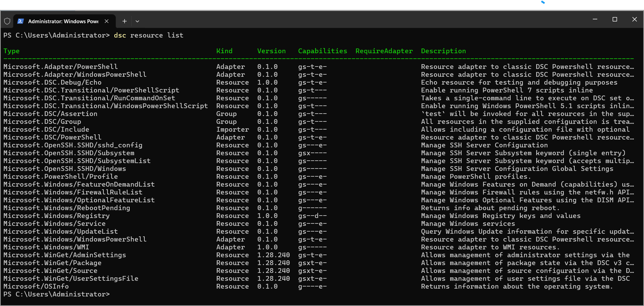Click Microsoft.Windows/Registry text
The height and width of the screenshot is (306, 644).
tap(56, 216)
